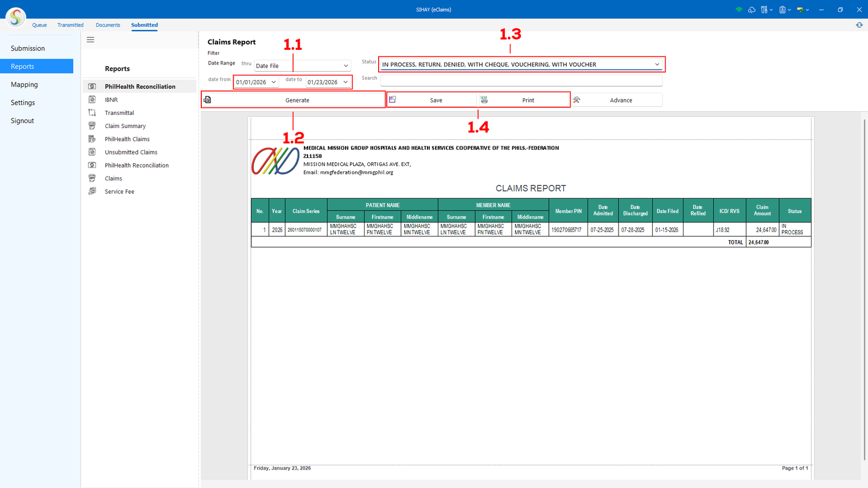Open the date from calendar picker

(273, 82)
